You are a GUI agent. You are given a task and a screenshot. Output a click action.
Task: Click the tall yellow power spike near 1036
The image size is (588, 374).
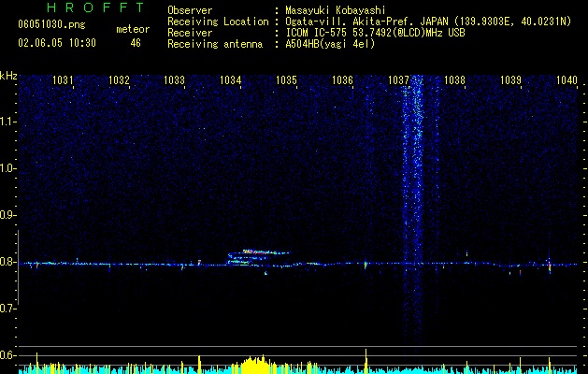pos(366,361)
